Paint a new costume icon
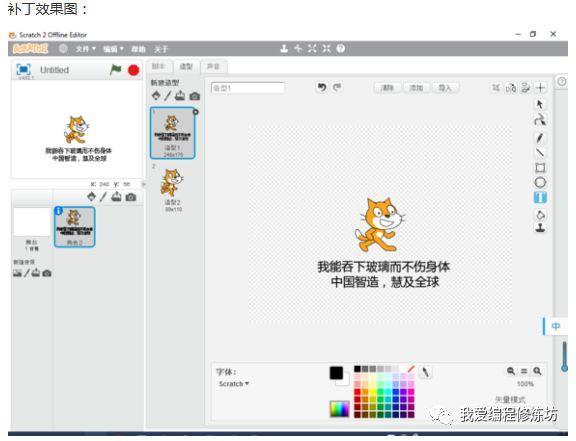The width and height of the screenshot is (576, 441). click(x=168, y=96)
